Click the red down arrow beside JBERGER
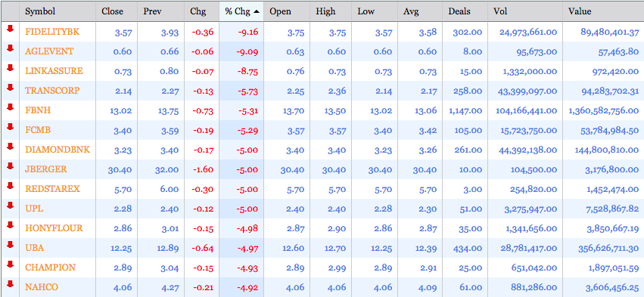This screenshot has height=297, width=644. [x=11, y=166]
